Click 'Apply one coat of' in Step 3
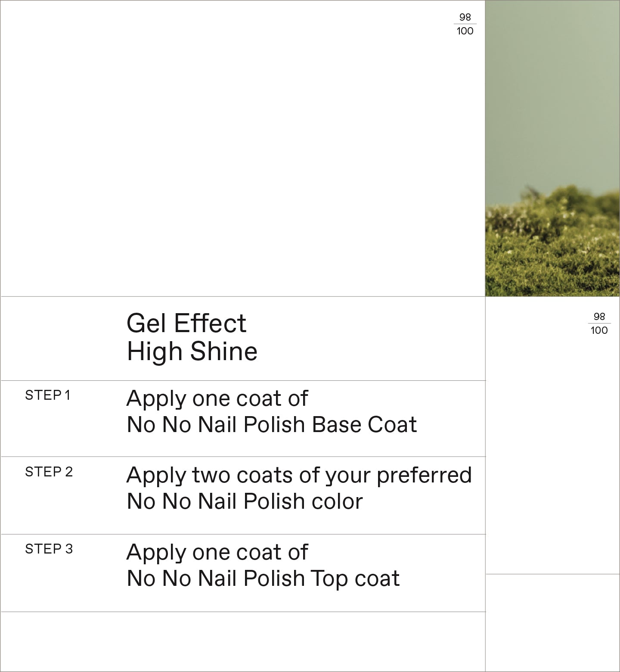 point(217,552)
